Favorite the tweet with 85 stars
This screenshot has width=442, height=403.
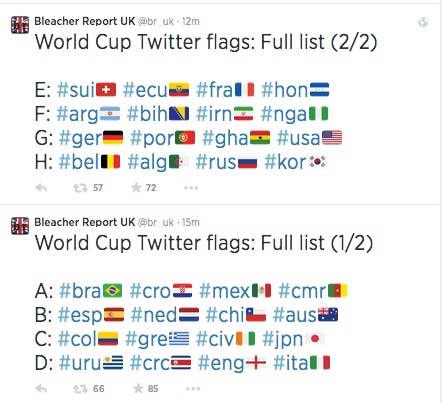(x=138, y=388)
